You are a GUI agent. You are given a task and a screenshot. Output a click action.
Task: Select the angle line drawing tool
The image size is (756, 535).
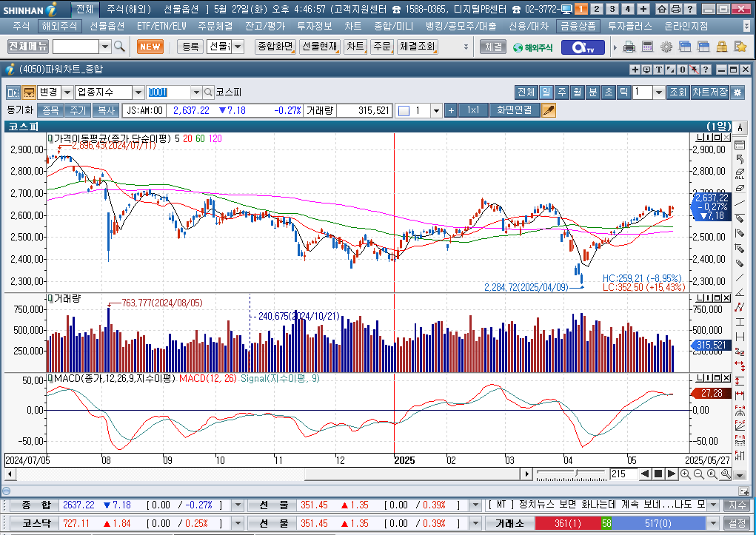point(740,292)
